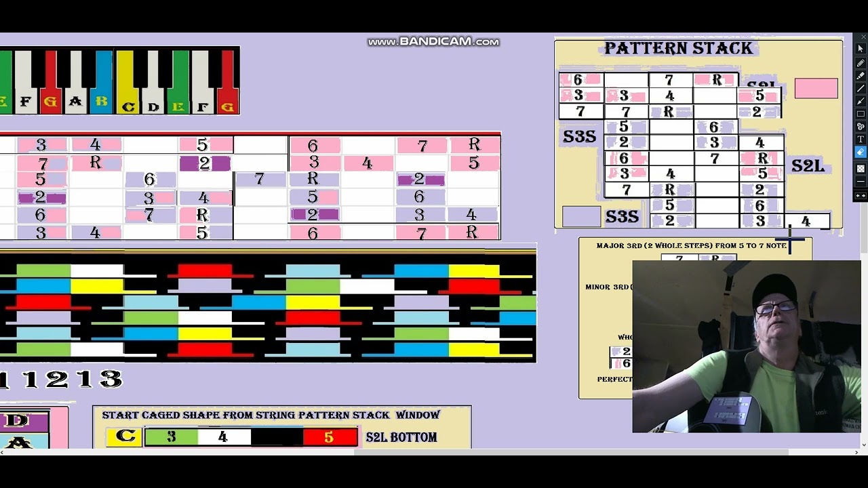The width and height of the screenshot is (868, 488).
Task: Select the numbering stamp tool
Action: click(861, 126)
